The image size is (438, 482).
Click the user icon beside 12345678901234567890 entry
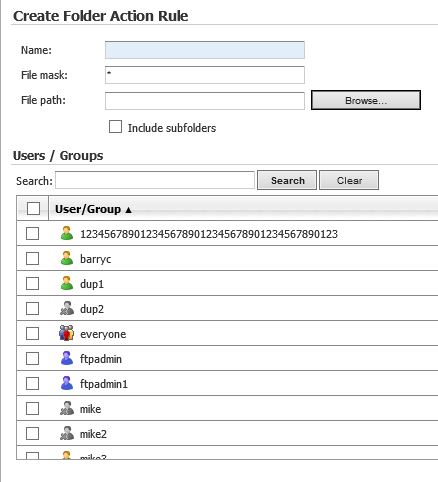coord(67,233)
